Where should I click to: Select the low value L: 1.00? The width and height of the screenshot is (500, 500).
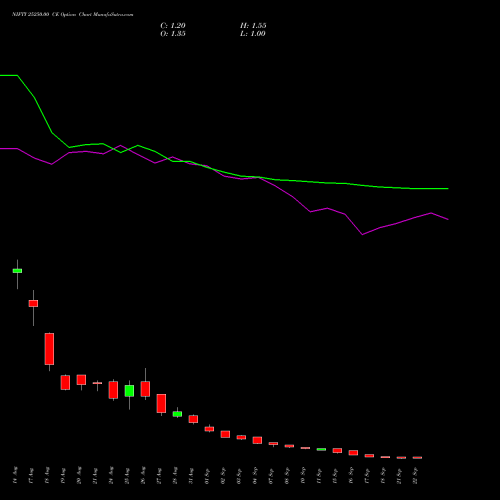click(x=253, y=34)
